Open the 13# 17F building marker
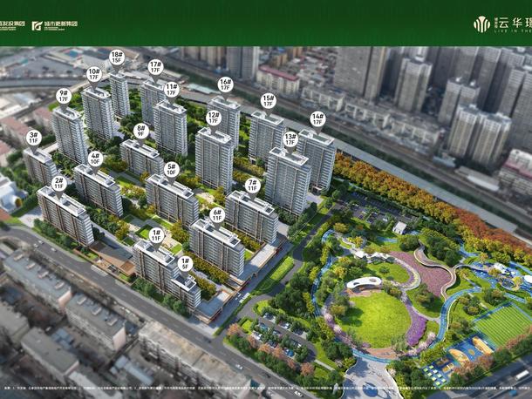532x399 pixels. coord(290,139)
